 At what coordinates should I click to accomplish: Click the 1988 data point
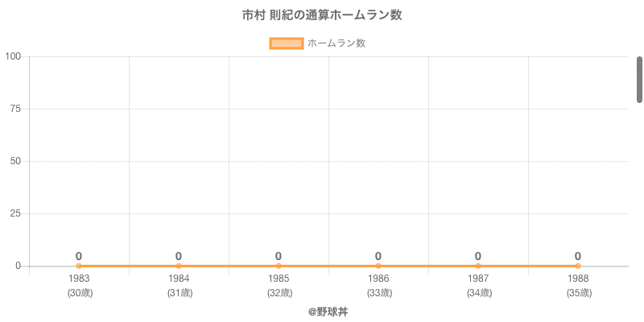point(578,266)
